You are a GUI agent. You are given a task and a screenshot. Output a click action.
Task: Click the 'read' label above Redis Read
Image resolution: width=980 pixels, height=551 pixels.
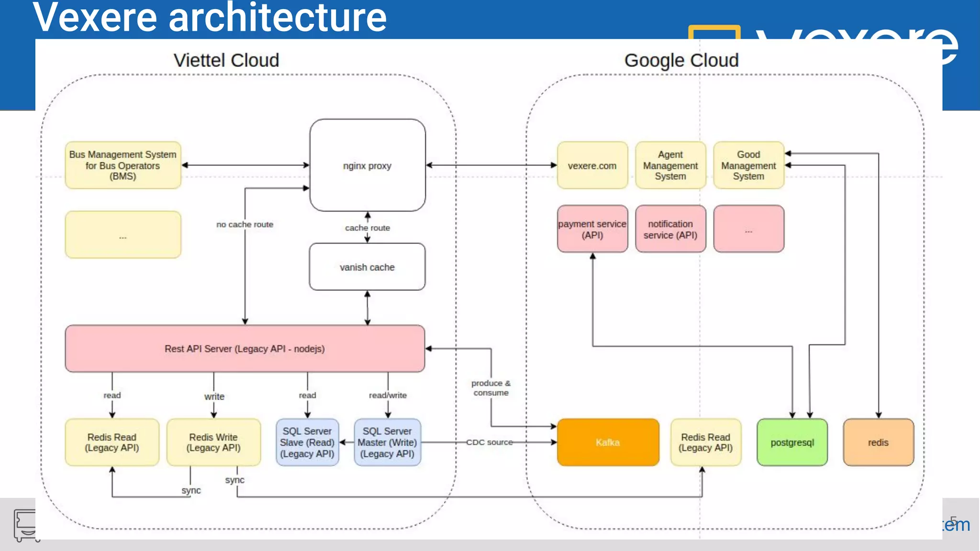pos(112,395)
